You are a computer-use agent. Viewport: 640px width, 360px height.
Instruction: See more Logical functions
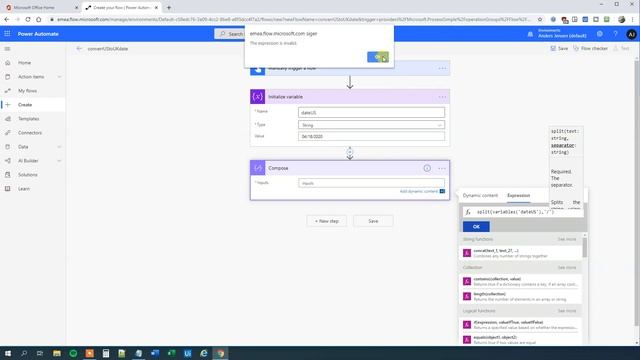point(567,311)
